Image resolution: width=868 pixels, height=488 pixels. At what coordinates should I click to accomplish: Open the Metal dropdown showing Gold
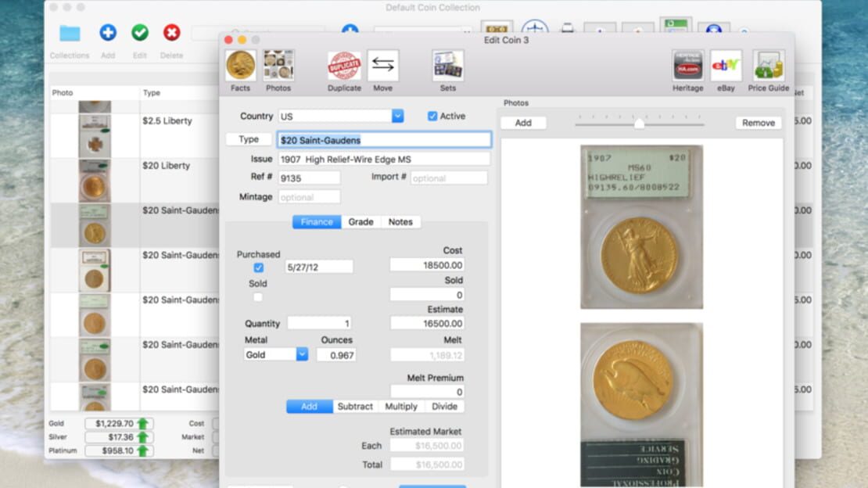tap(302, 354)
